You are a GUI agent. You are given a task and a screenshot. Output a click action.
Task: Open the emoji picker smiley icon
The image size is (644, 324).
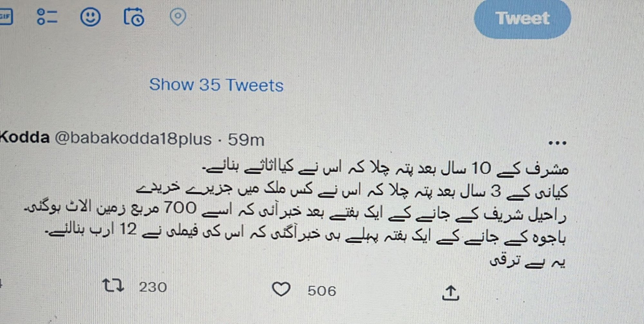(90, 17)
